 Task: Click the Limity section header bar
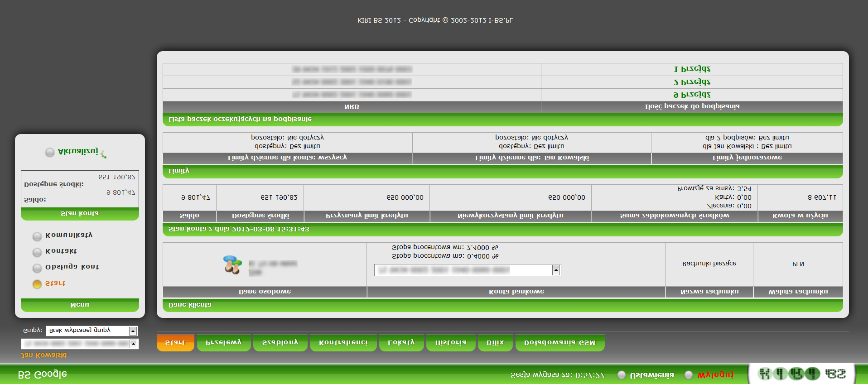pyautogui.click(x=503, y=171)
